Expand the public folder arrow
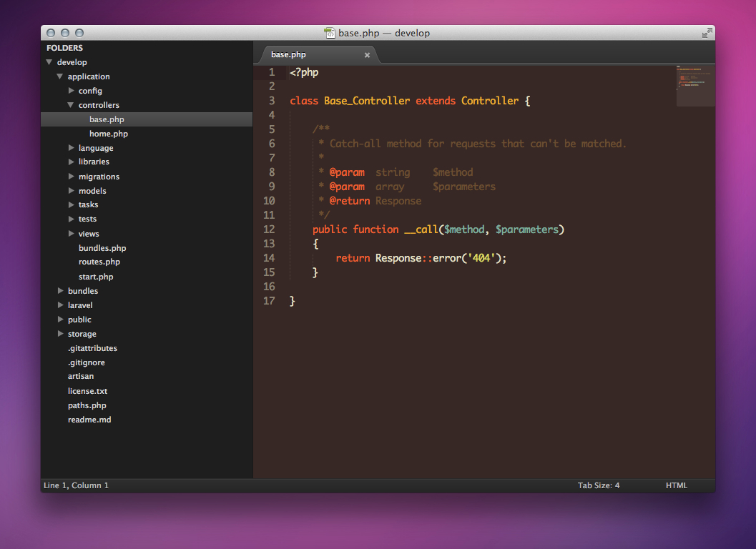Screen dimensions: 756x549 [x=61, y=319]
